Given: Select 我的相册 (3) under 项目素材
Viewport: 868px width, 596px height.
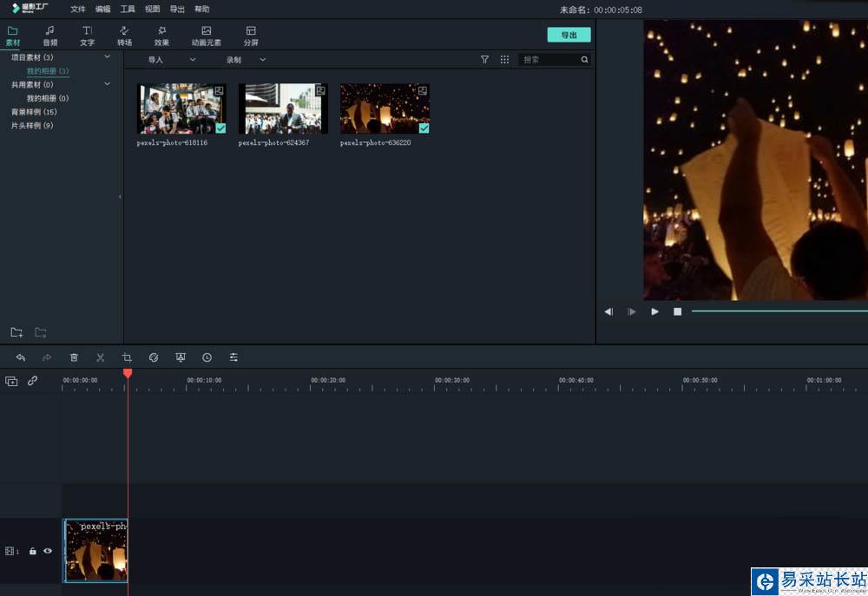Looking at the screenshot, I should tap(48, 71).
